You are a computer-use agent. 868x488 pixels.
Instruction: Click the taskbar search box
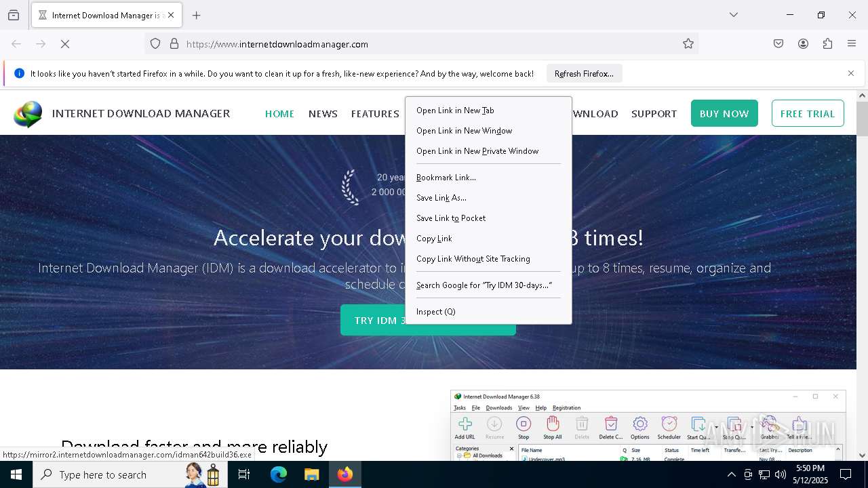pyautogui.click(x=130, y=474)
